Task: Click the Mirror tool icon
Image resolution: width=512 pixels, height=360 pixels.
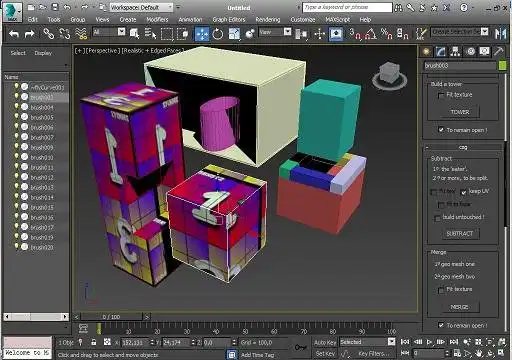Action: 500,34
